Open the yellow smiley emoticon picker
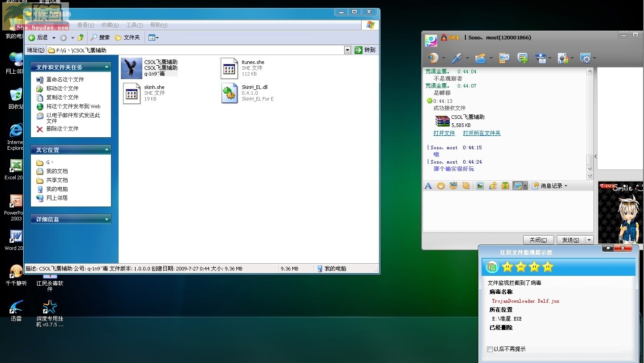644x363 pixels. click(441, 186)
